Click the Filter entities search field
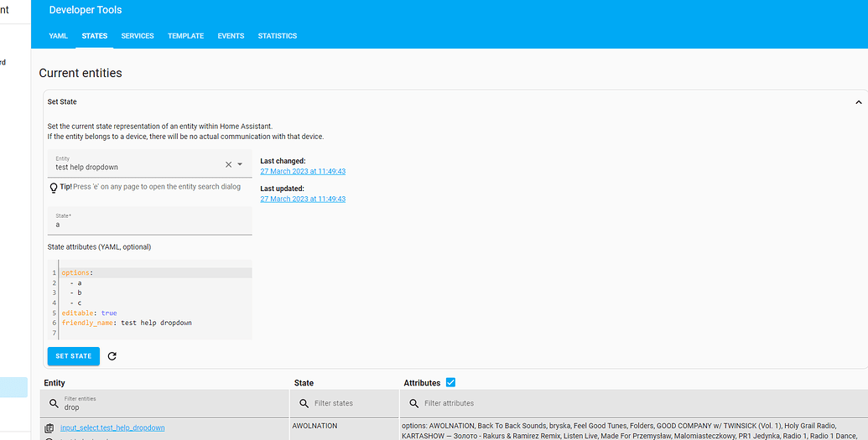 pyautogui.click(x=164, y=403)
